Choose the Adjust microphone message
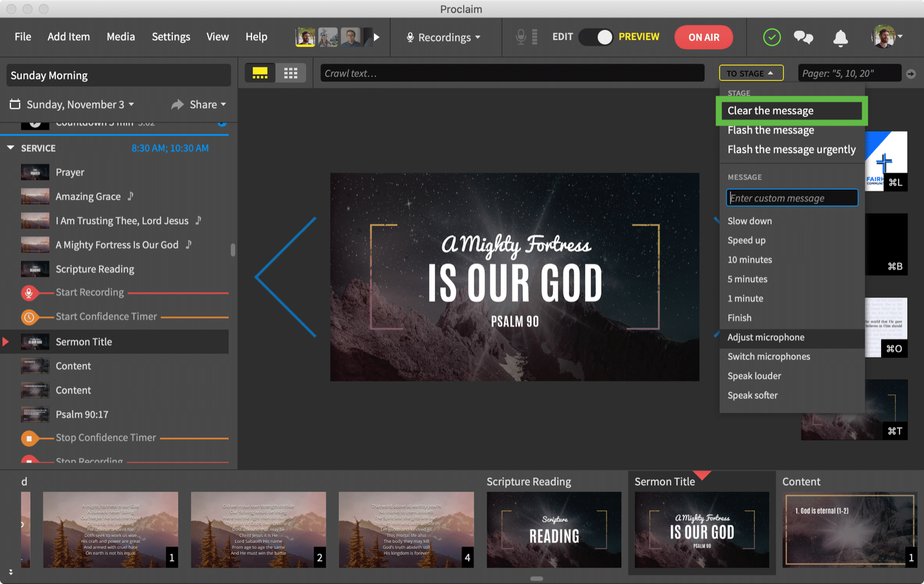924x584 pixels. click(791, 337)
